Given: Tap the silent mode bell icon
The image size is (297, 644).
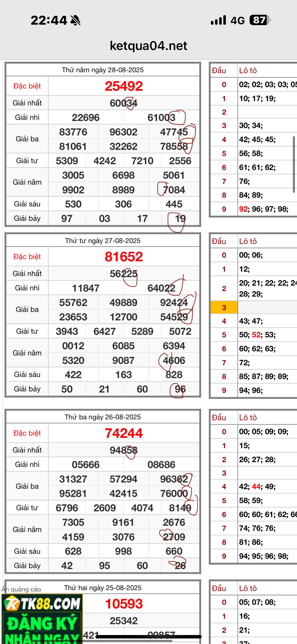Looking at the screenshot, I should 75,20.
